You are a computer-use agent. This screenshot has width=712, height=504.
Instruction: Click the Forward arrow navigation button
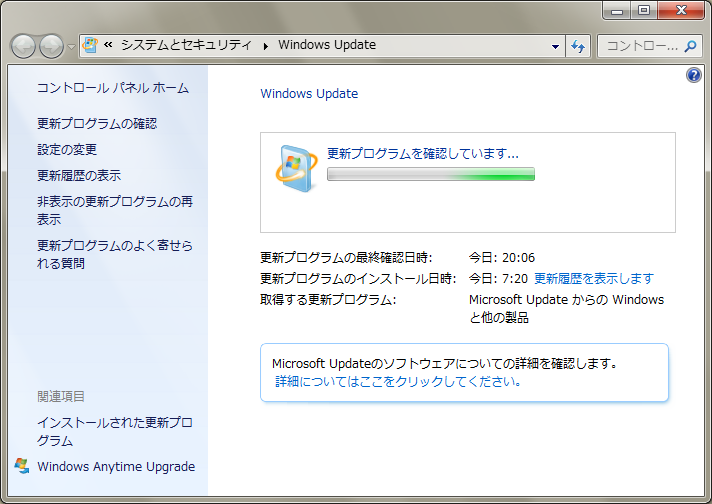pos(51,46)
